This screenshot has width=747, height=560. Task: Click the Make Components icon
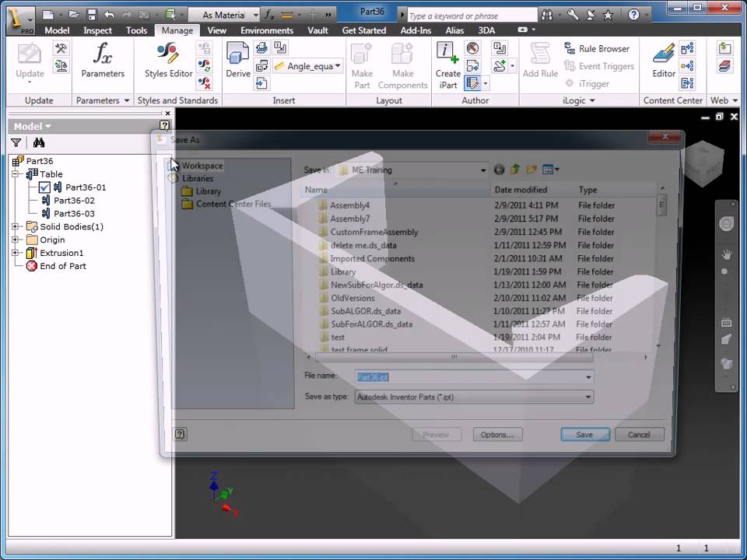coord(402,65)
